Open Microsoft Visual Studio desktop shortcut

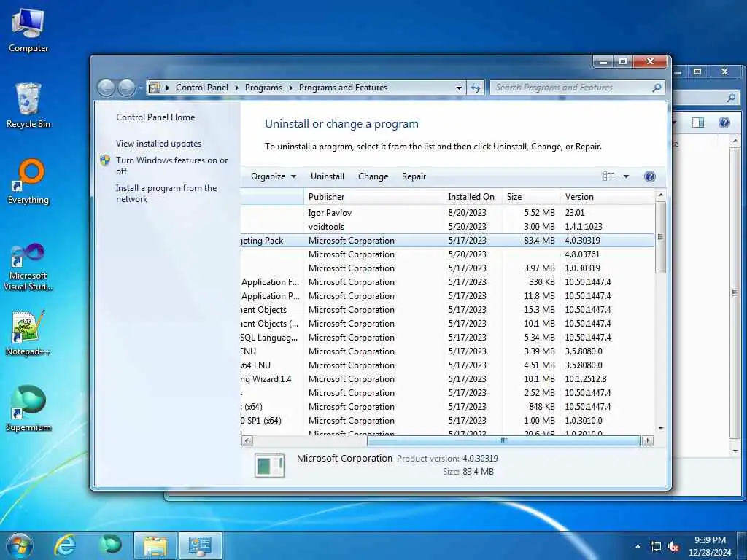[28, 267]
